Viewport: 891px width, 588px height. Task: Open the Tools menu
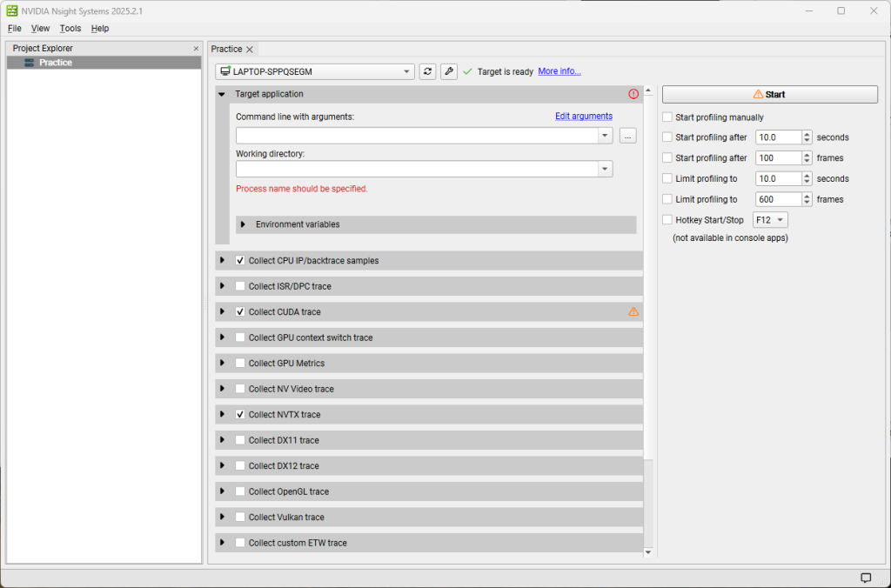coord(70,29)
